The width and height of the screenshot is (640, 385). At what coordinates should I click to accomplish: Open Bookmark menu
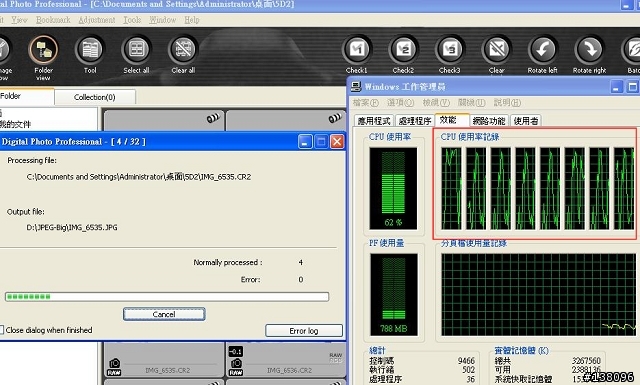point(53,20)
